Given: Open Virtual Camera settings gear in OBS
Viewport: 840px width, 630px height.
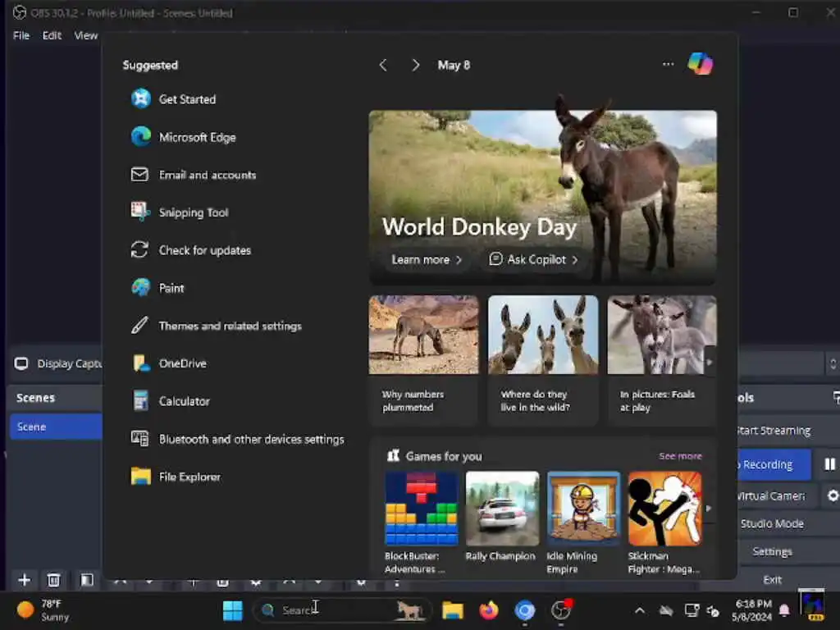Looking at the screenshot, I should point(833,496).
